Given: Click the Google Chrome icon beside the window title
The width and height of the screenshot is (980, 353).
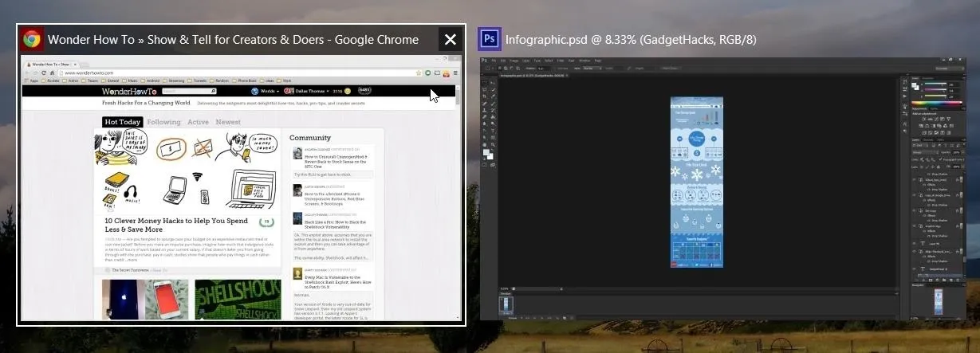Looking at the screenshot, I should pos(33,40).
